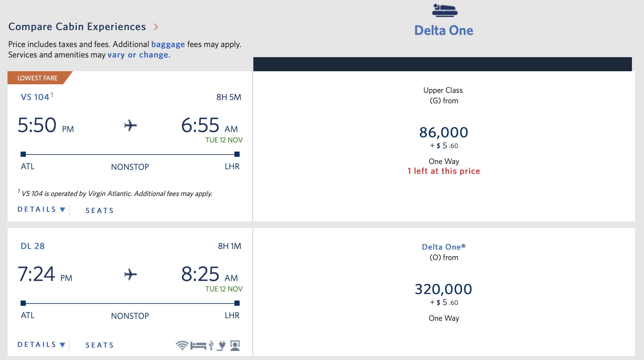Open Compare Cabin Experiences chevron
644x360 pixels.
point(156,27)
